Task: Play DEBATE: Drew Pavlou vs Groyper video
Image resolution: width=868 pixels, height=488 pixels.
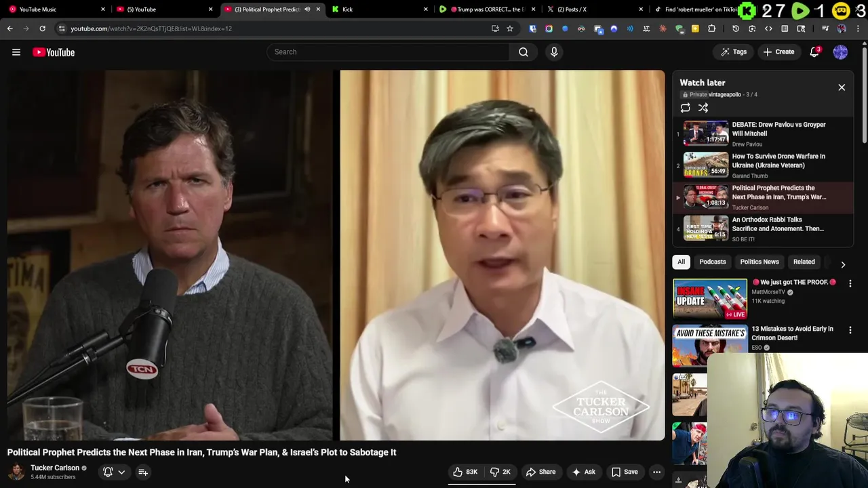Action: tap(763, 134)
